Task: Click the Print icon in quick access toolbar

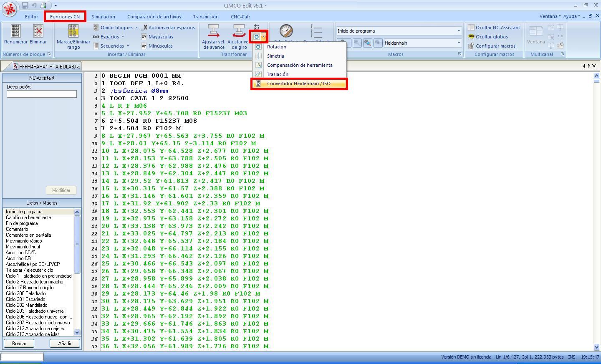Action: (x=43, y=5)
